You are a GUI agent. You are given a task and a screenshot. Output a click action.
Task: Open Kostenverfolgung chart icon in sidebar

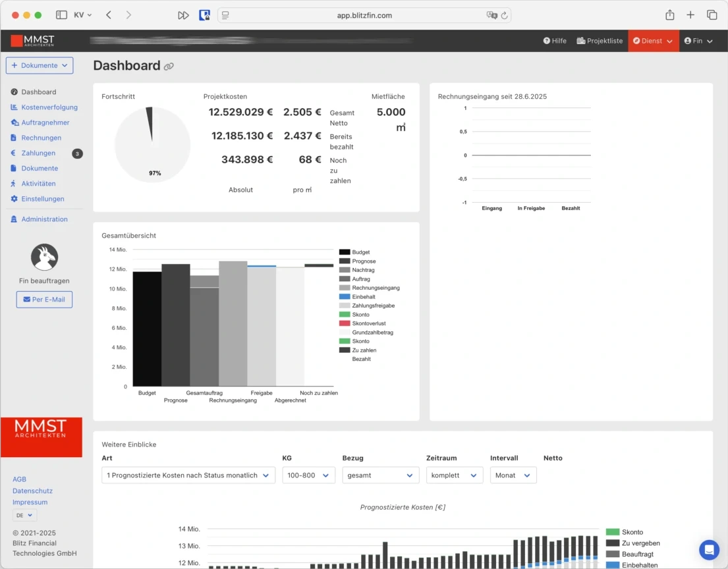pyautogui.click(x=14, y=107)
